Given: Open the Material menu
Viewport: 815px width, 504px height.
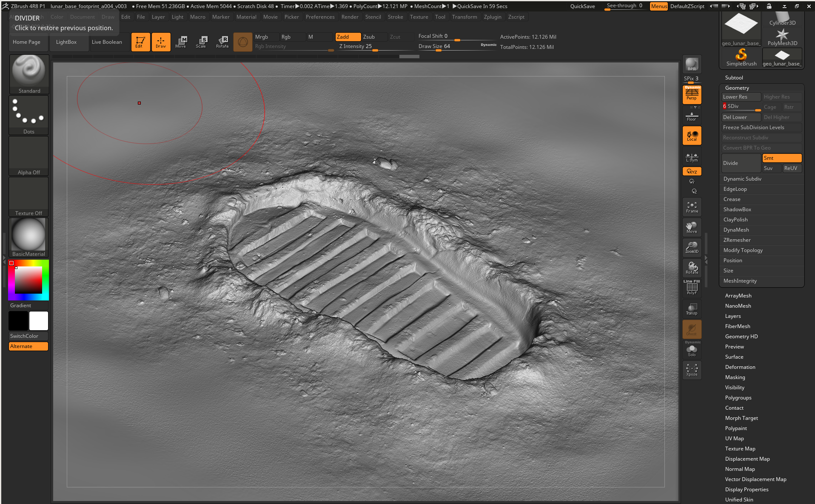Looking at the screenshot, I should coord(246,17).
